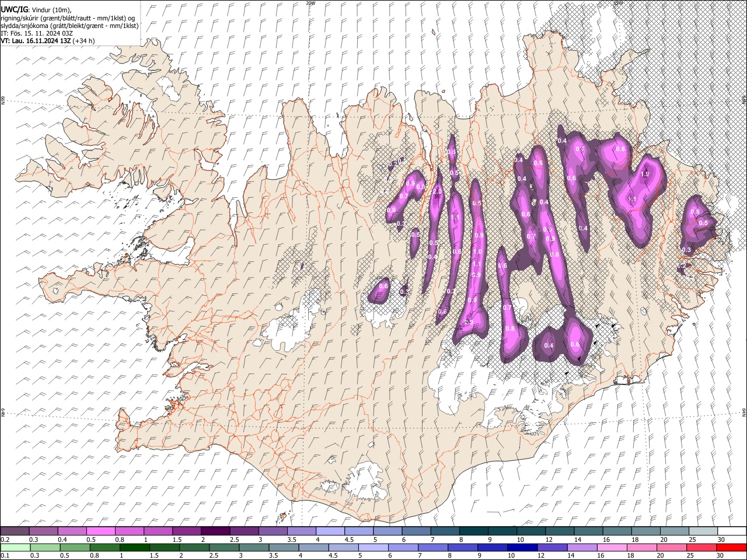Image resolution: width=747 pixels, height=560 pixels.
Task: Click the '2.0' precipitation value on the map
Action: [437, 192]
